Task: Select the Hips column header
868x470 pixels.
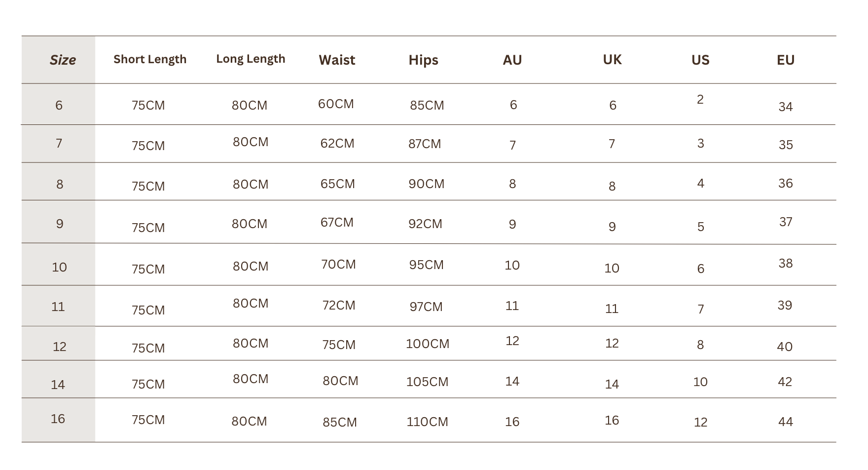Action: (423, 60)
